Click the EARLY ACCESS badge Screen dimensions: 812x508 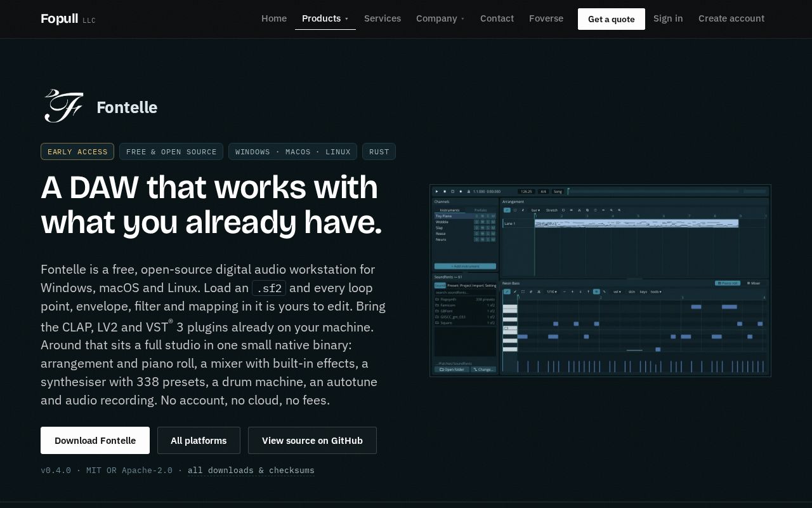77,152
